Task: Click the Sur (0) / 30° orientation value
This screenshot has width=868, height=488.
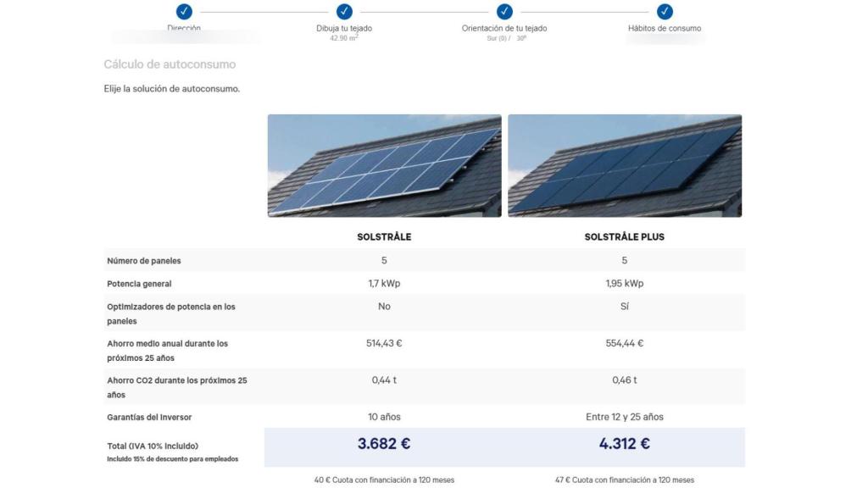Action: pyautogui.click(x=506, y=36)
